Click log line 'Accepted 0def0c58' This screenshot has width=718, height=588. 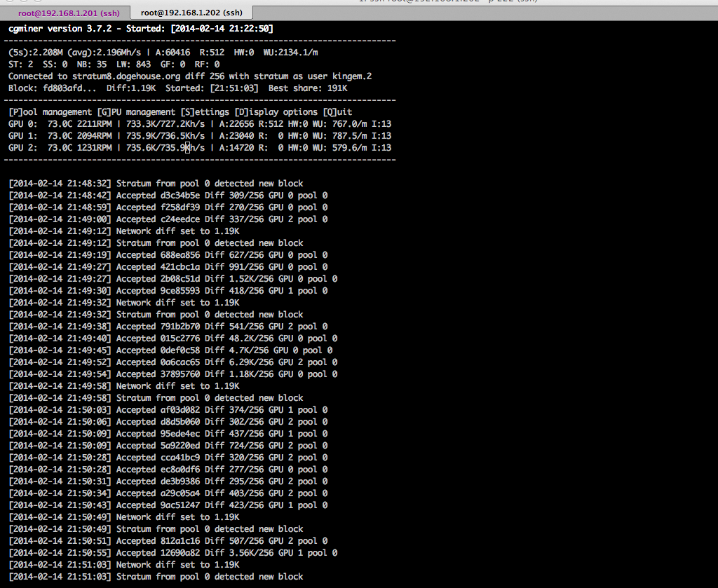pos(170,350)
